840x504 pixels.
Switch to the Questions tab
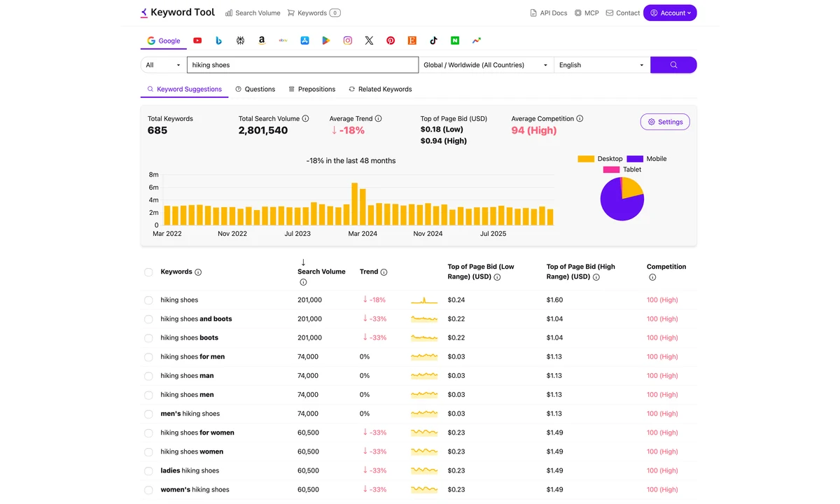coord(255,89)
